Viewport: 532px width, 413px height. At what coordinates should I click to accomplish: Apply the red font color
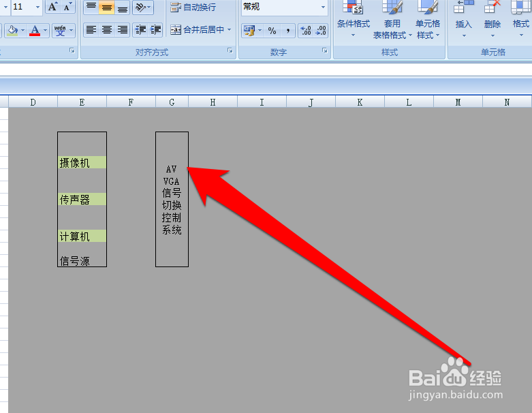click(x=35, y=31)
